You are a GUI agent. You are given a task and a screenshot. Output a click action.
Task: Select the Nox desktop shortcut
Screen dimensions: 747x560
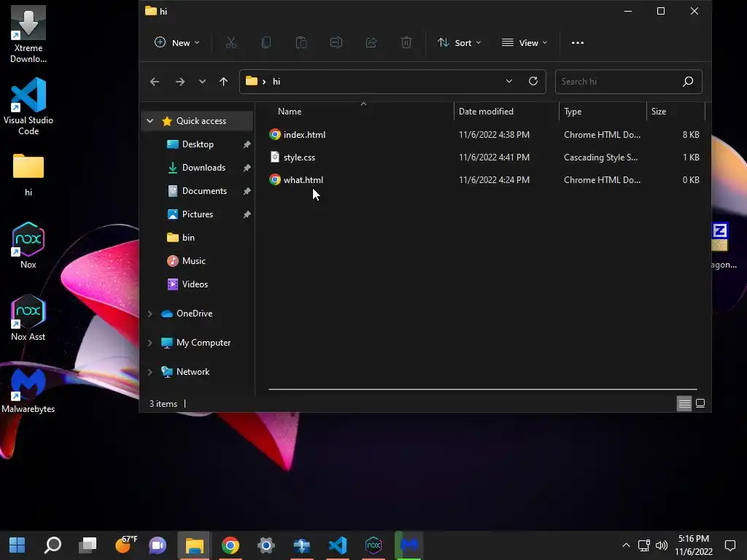point(28,246)
